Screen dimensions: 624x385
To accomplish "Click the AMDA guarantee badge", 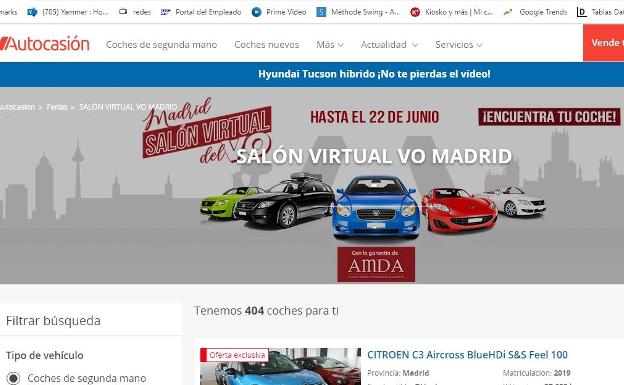I will (376, 264).
